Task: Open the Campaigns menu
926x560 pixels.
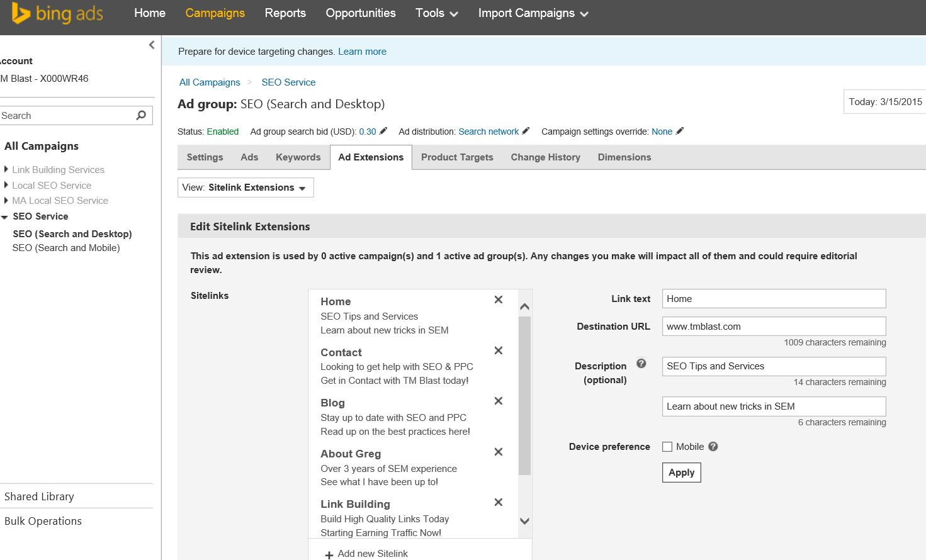Action: tap(215, 13)
